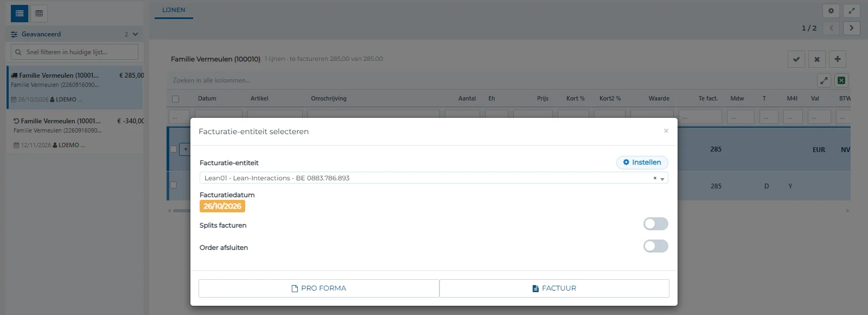Viewport: 868px width, 315px height.
Task: Click the X cancel icon above the table
Action: pyautogui.click(x=817, y=59)
